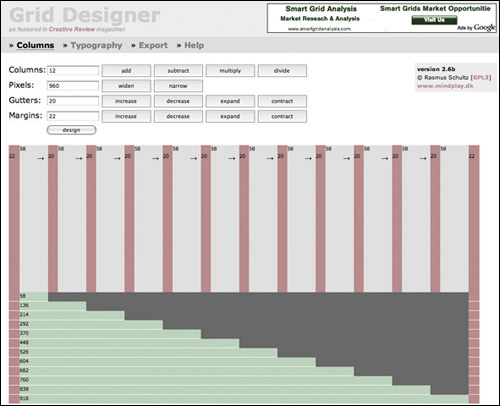Click the subtract columns button
The image size is (500, 406).
(x=178, y=71)
